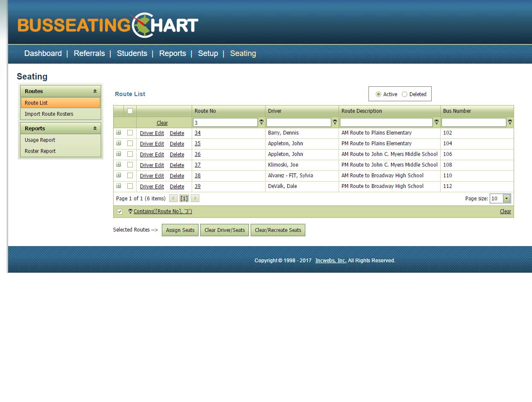Expand the row for route 36

click(x=119, y=154)
